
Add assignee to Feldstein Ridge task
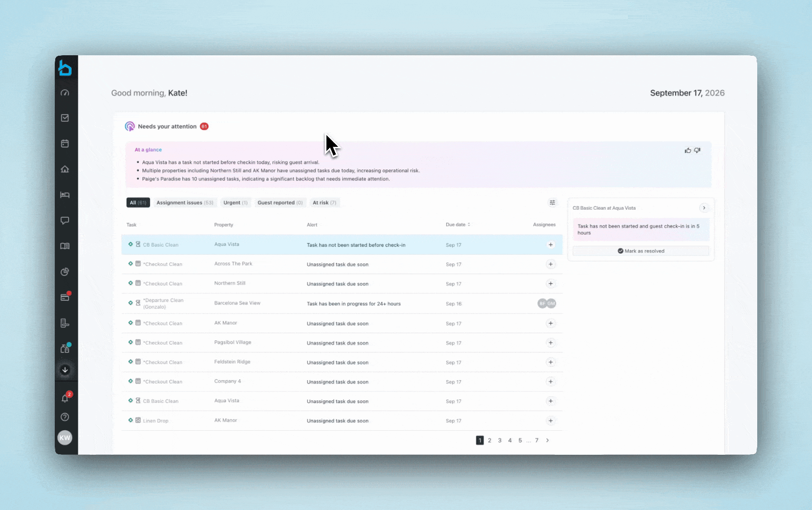pos(550,362)
